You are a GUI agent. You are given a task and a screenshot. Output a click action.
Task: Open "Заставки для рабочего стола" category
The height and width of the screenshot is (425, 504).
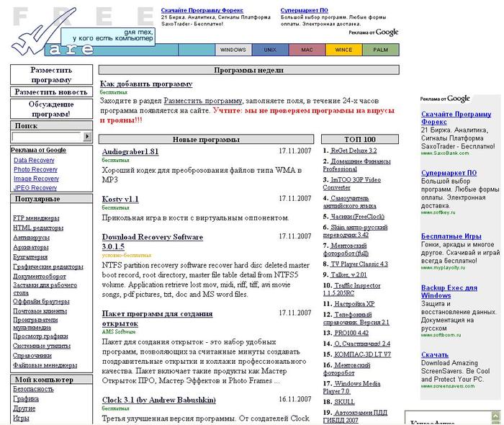45,289
